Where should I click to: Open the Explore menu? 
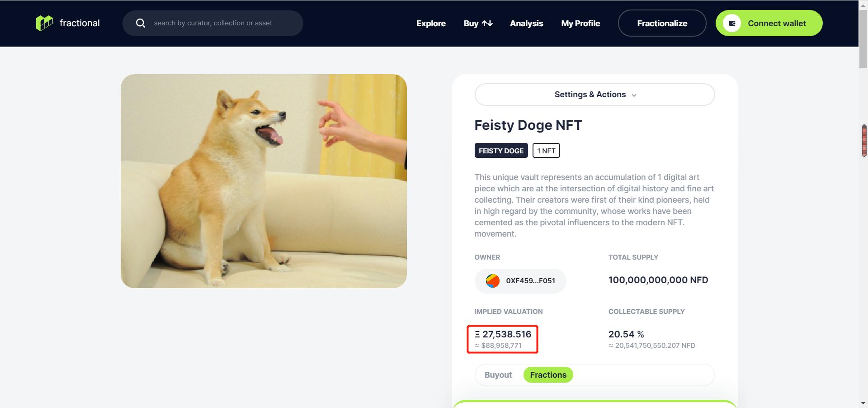(430, 23)
